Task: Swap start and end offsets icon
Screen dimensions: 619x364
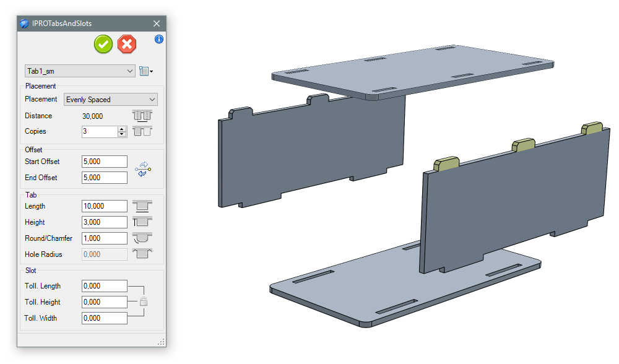Action: (143, 170)
